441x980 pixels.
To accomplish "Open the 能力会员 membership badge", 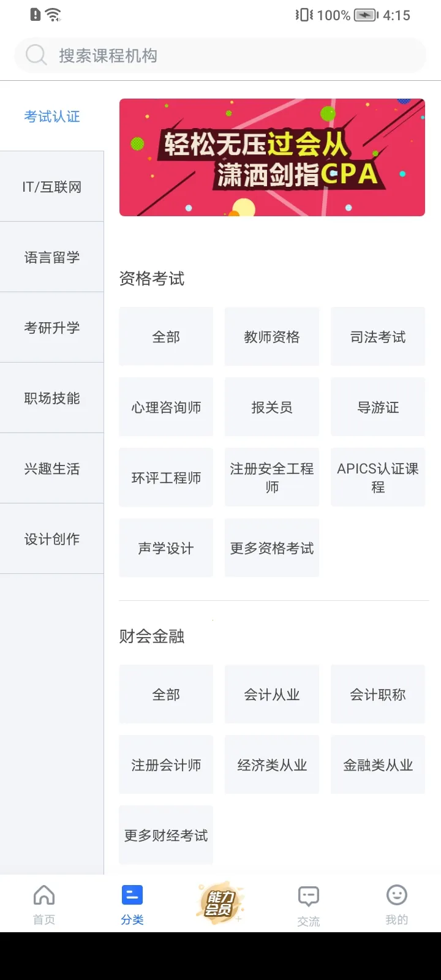I will click(221, 903).
